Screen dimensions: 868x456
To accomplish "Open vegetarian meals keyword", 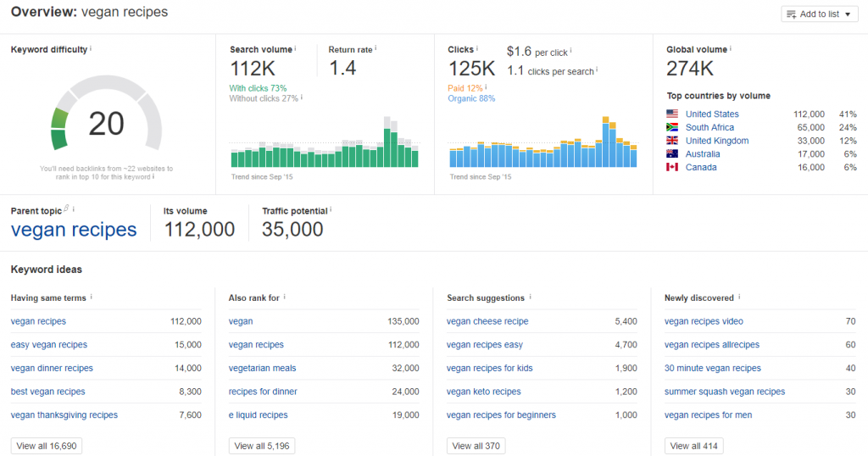I will 263,368.
